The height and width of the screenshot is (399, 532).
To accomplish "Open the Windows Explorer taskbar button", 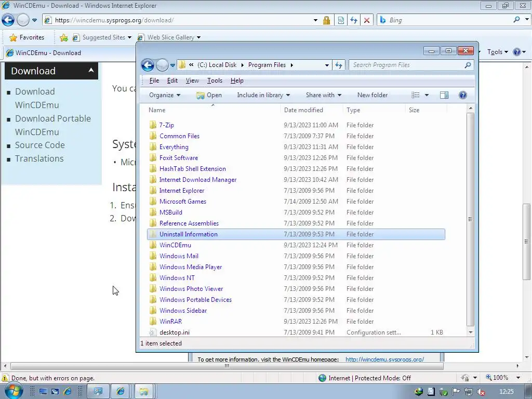I will 144,392.
